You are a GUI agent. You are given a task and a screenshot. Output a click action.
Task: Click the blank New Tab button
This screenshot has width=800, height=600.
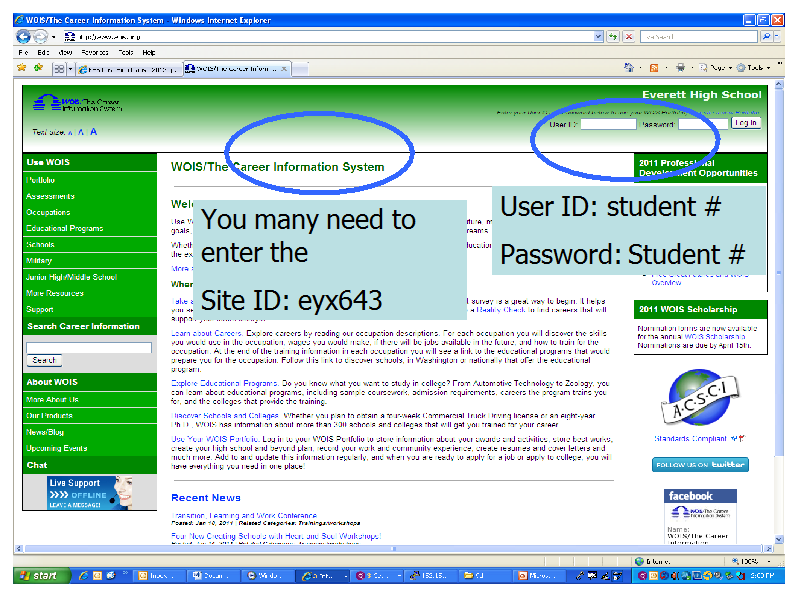click(x=301, y=69)
